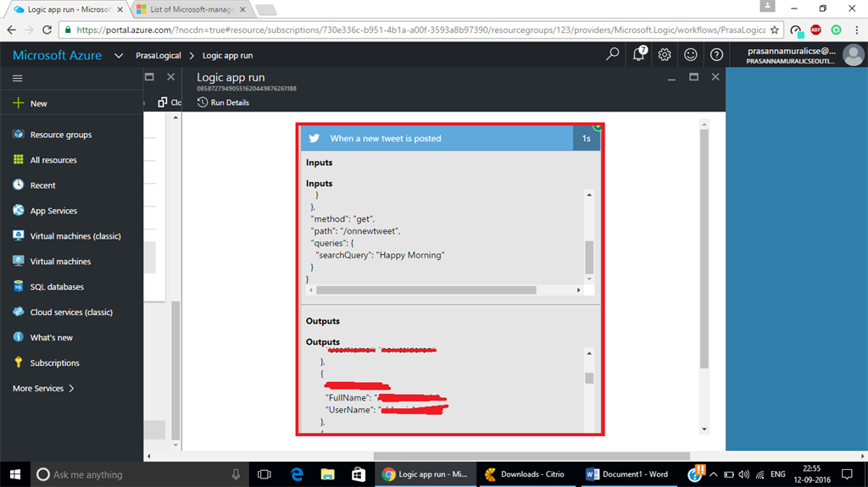Expand the Microsoft Azure dropdown chevron
Image resolution: width=868 pixels, height=487 pixels.
point(119,55)
